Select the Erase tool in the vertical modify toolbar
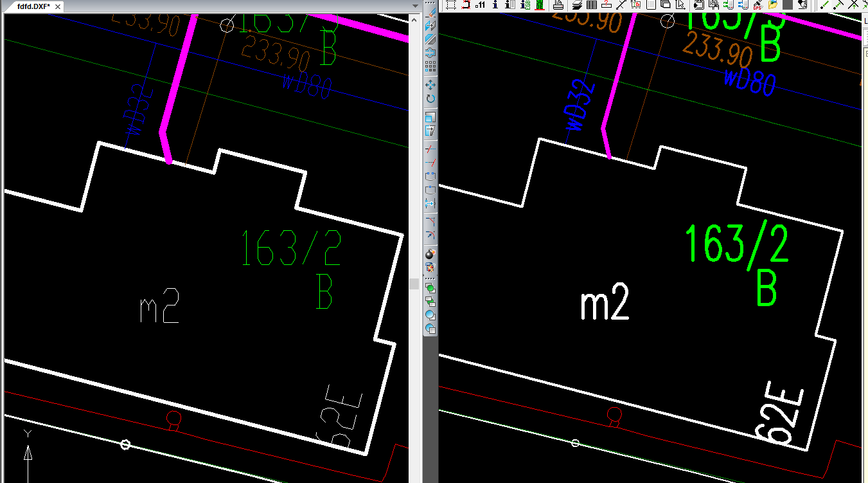This screenshot has width=868, height=483. pyautogui.click(x=430, y=13)
